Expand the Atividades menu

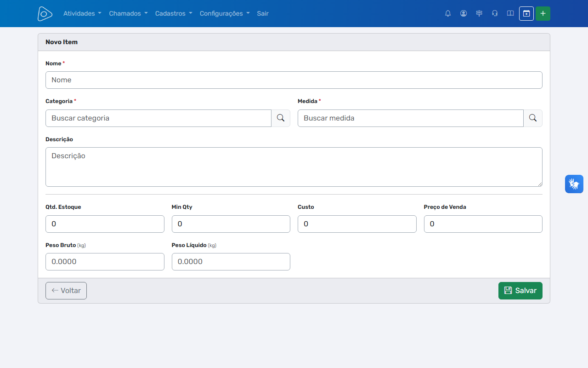pyautogui.click(x=82, y=13)
